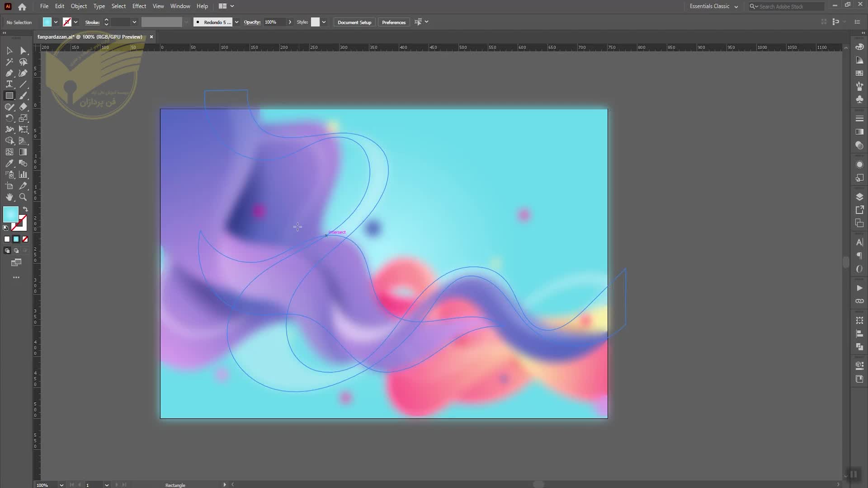
Task: Open zoom level dropdown in status bar
Action: point(61,485)
